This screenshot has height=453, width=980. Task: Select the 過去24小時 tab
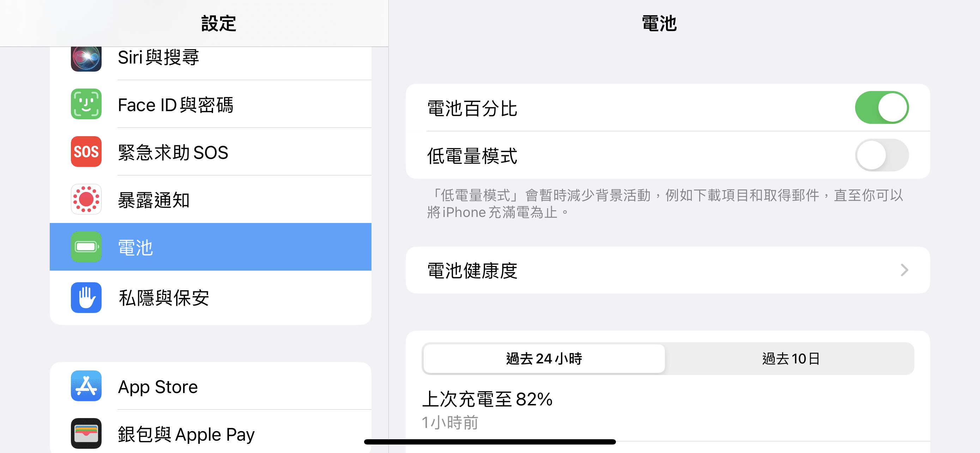coord(544,359)
